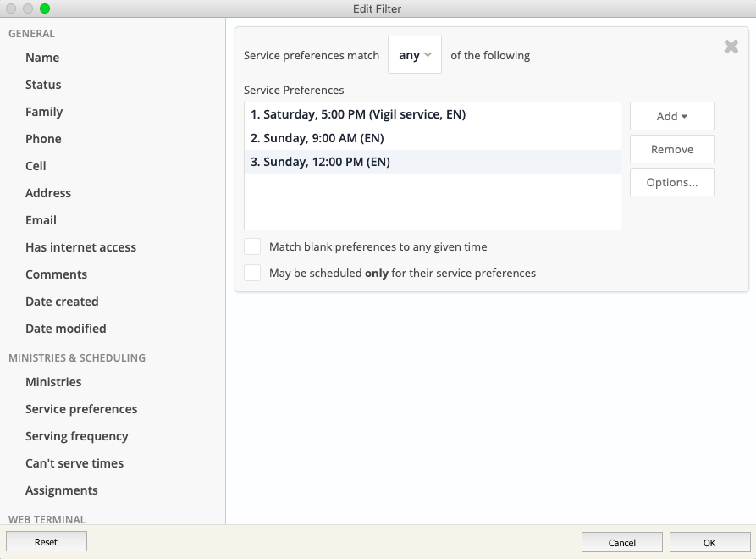This screenshot has height=559, width=756.
Task: Choose the Ministries filter in sidebar
Action: (53, 382)
